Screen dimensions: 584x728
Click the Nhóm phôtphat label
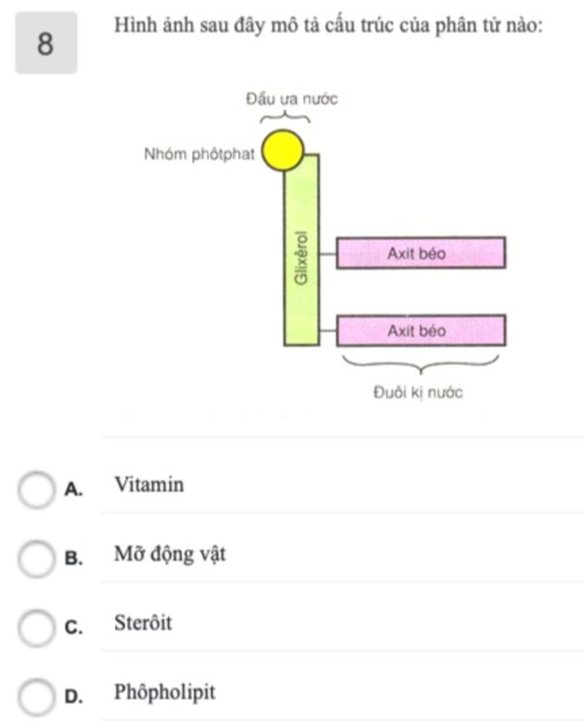199,155
